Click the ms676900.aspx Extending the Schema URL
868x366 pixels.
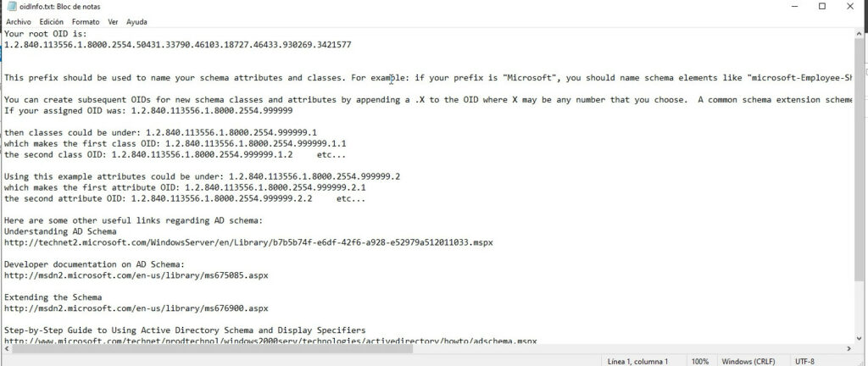136,308
